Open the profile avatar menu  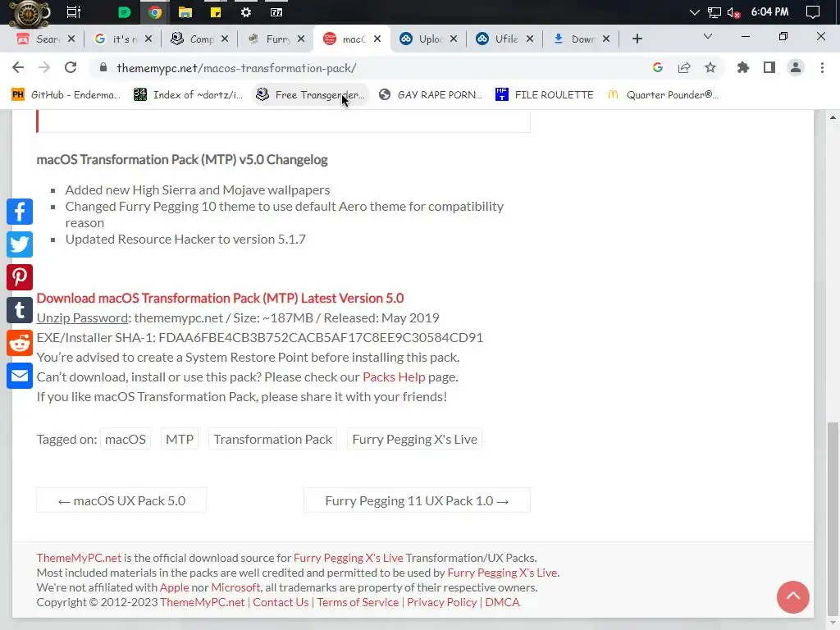[796, 67]
